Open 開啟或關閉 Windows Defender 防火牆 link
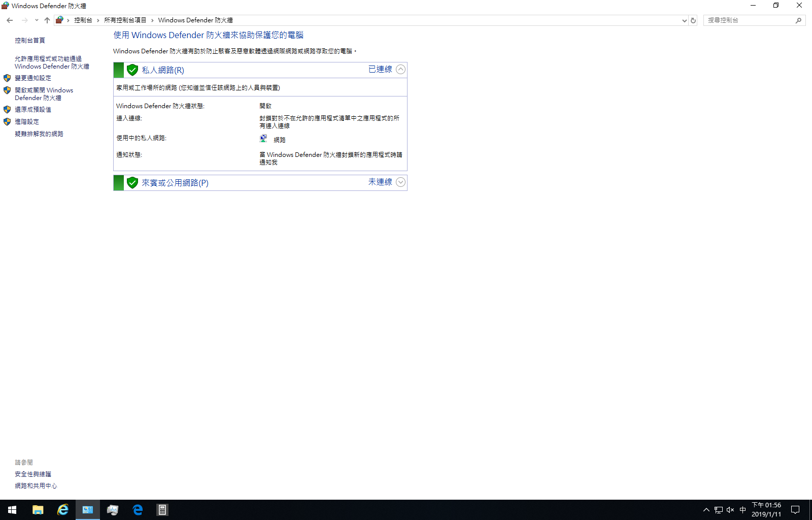The image size is (812, 520). [44, 94]
